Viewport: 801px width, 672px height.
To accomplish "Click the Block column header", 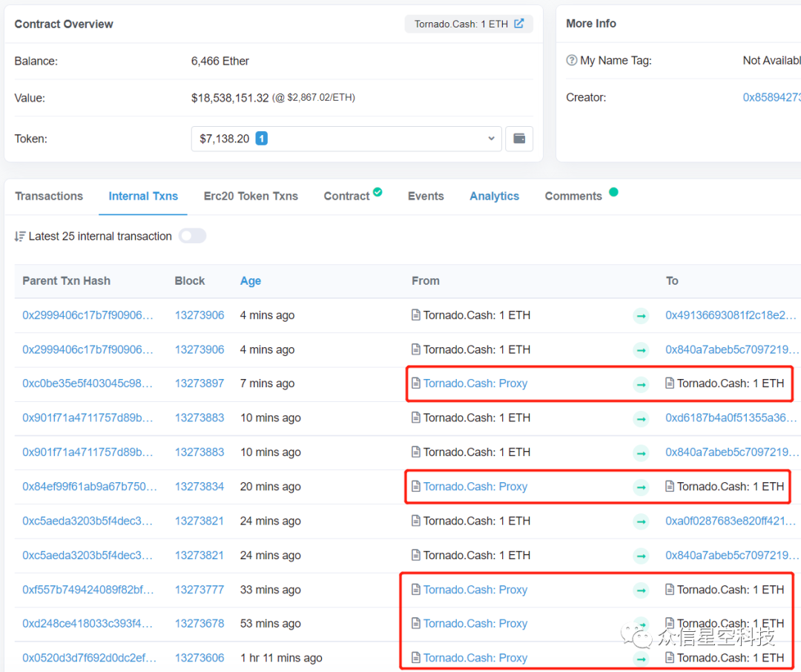I will (x=190, y=280).
